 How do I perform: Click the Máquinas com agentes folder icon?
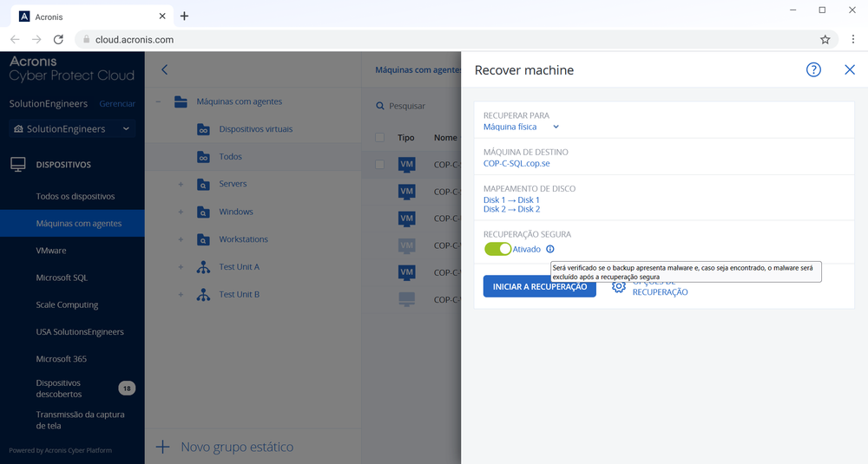coord(181,101)
